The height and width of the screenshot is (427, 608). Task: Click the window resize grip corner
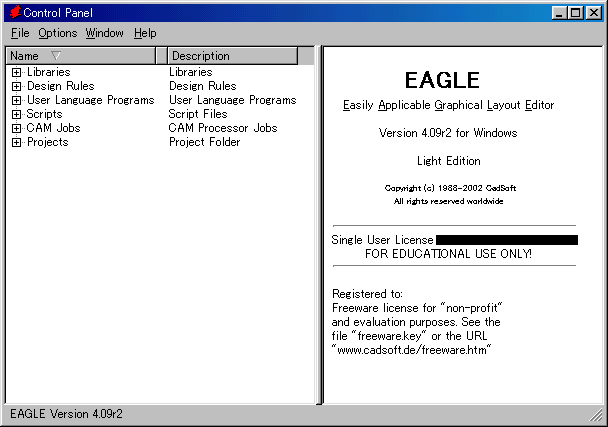click(x=596, y=415)
